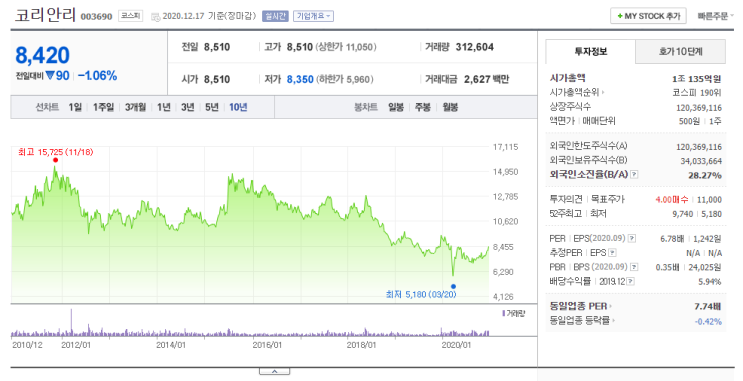This screenshot has height=381, width=743.
Task: Click the 시가총액 value 1조 135억원
Action: pyautogui.click(x=697, y=79)
